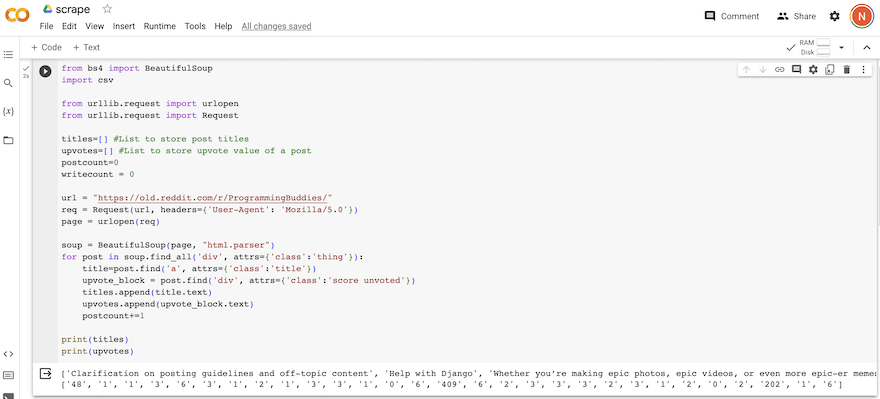
Task: Move the cell down
Action: pos(763,70)
